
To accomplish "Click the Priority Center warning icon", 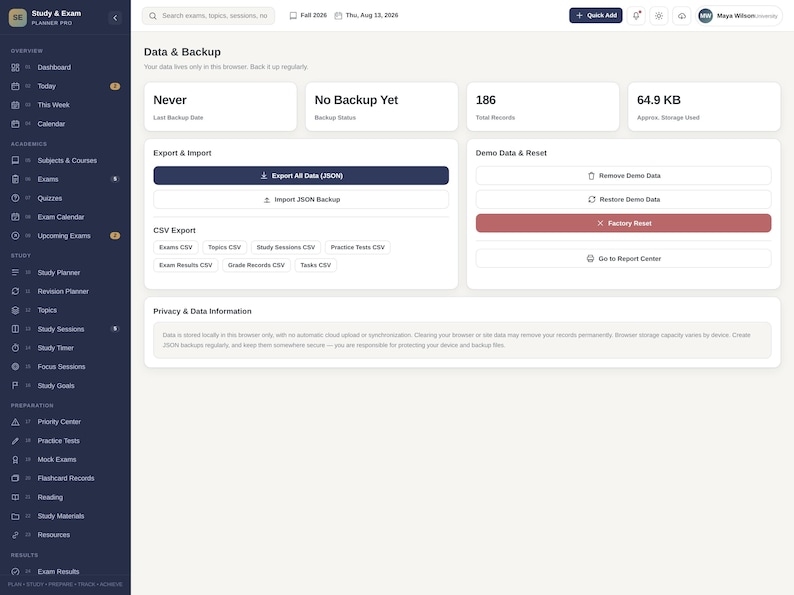I will tap(15, 422).
